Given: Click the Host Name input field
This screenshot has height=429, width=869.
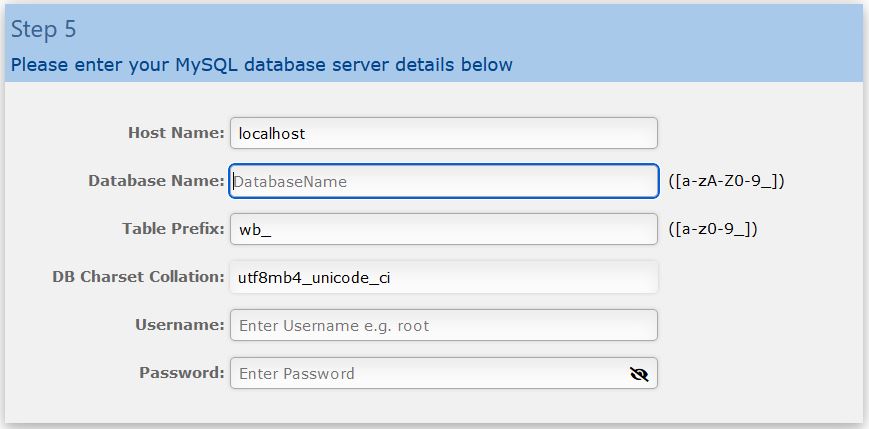Looking at the screenshot, I should click(444, 133).
